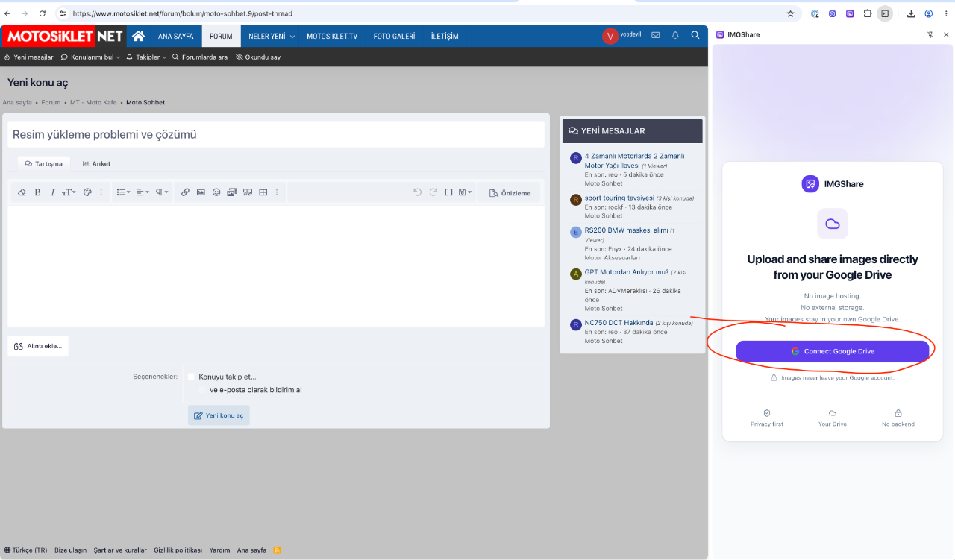Screen dimensions: 955x560
Task: Click the insert image icon
Action: [201, 192]
